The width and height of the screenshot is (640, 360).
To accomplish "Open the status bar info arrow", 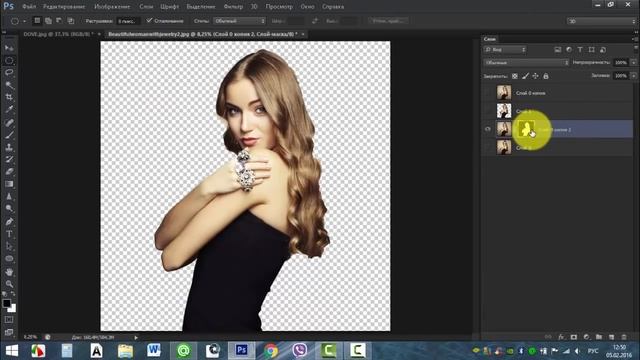I will point(136,337).
